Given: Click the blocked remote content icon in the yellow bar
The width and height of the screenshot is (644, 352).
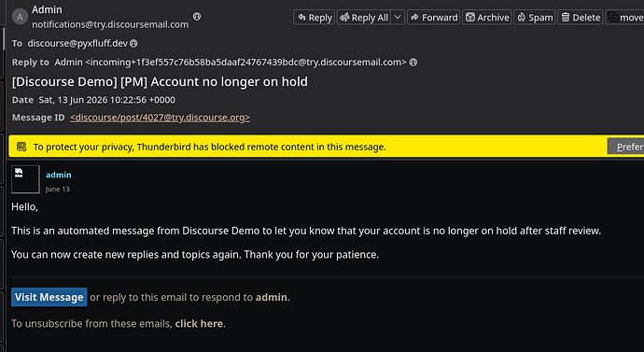Looking at the screenshot, I should point(21,147).
